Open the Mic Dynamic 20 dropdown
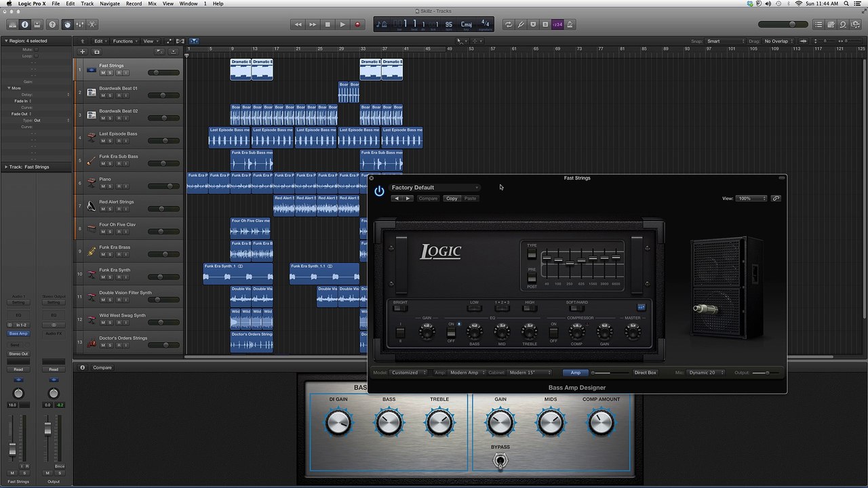868x488 pixels. point(705,373)
